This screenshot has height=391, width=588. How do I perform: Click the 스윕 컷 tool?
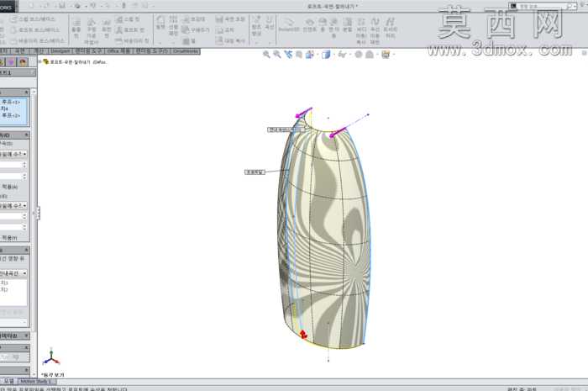(x=128, y=19)
